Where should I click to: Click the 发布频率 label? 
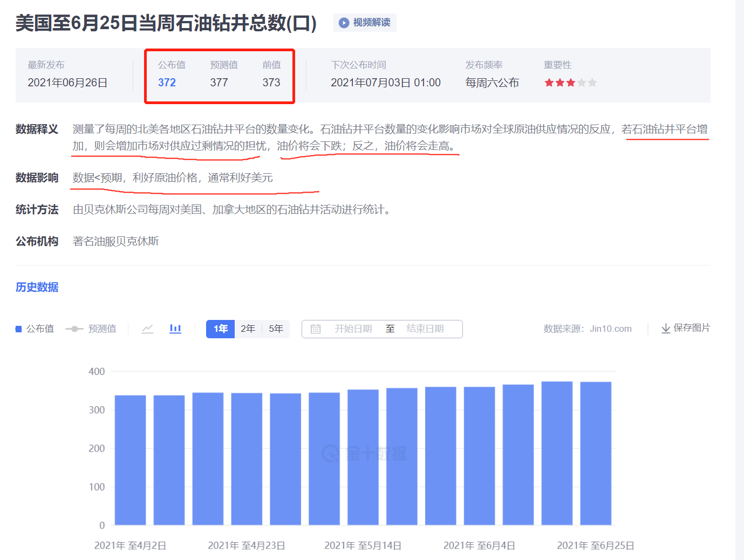tap(484, 65)
